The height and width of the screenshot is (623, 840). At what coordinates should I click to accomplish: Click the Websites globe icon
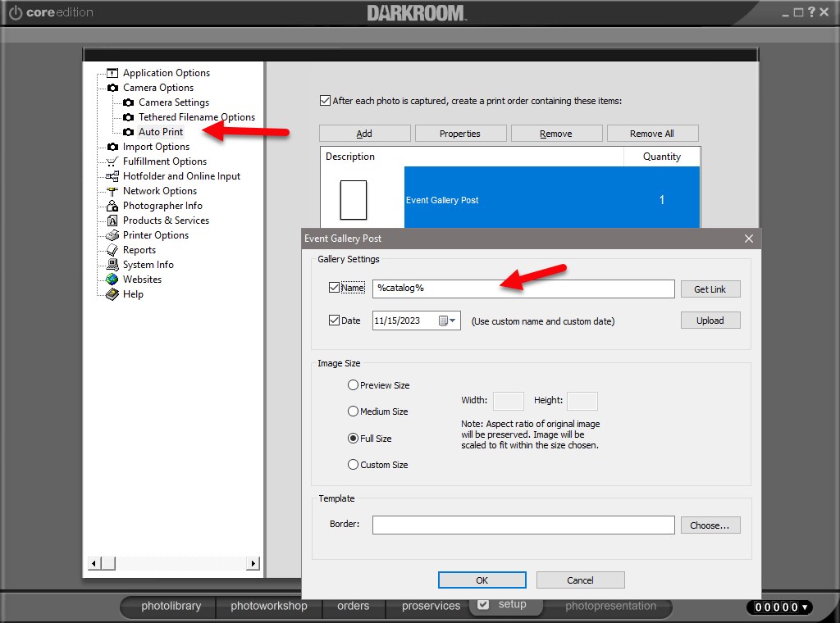point(112,280)
